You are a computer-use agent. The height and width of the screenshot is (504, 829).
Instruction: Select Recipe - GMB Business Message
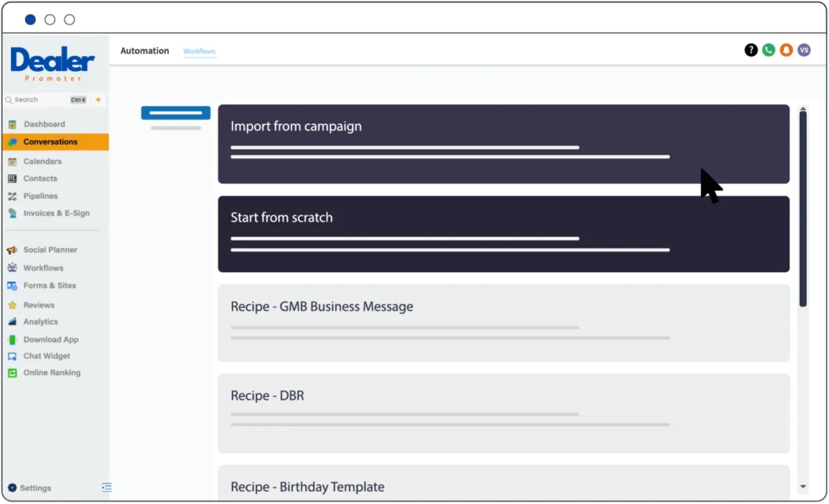(504, 323)
